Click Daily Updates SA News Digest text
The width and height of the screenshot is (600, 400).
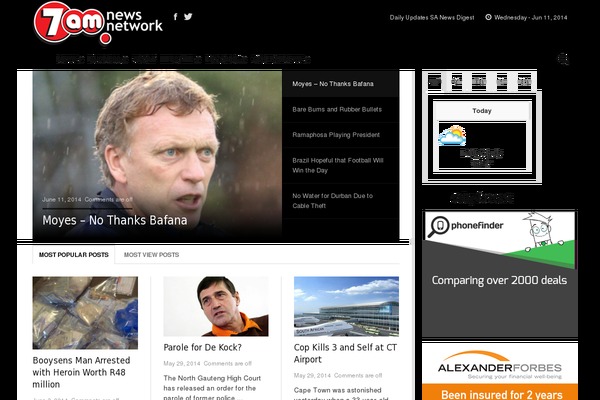click(x=432, y=17)
